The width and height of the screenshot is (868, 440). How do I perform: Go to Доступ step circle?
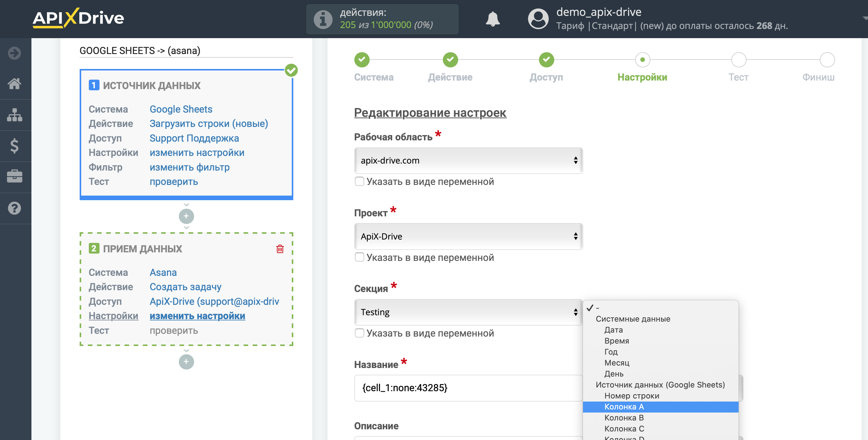click(546, 60)
